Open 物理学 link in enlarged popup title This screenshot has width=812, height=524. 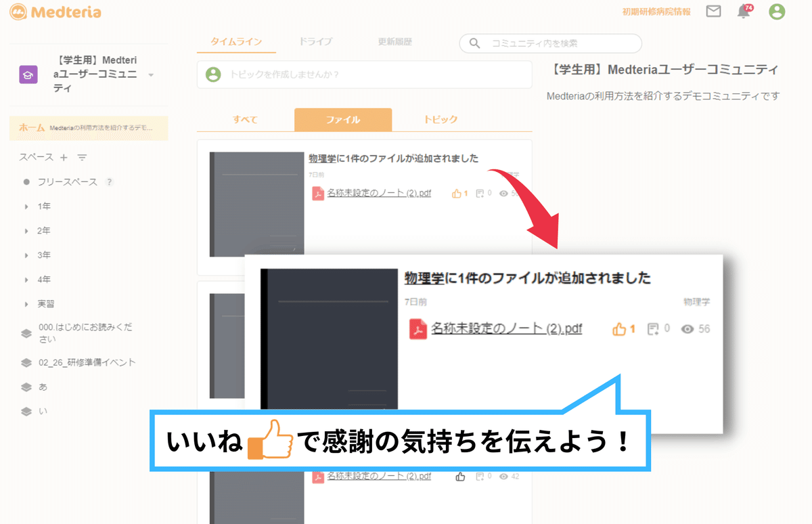coord(425,278)
